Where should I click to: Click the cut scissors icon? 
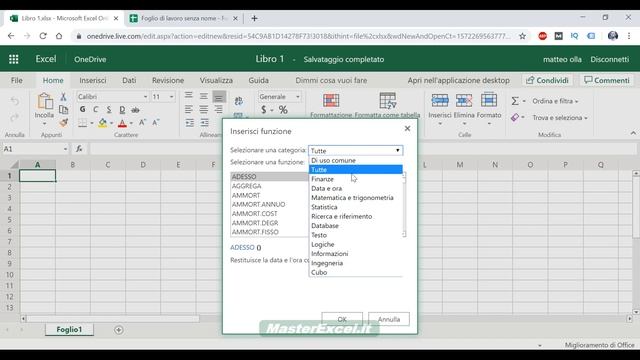pyautogui.click(x=63, y=97)
